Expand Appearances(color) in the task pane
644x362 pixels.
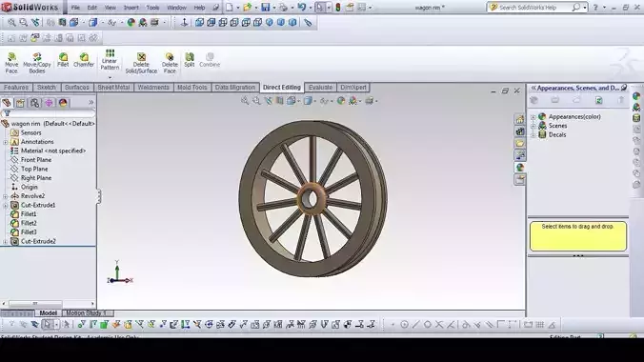pos(533,117)
